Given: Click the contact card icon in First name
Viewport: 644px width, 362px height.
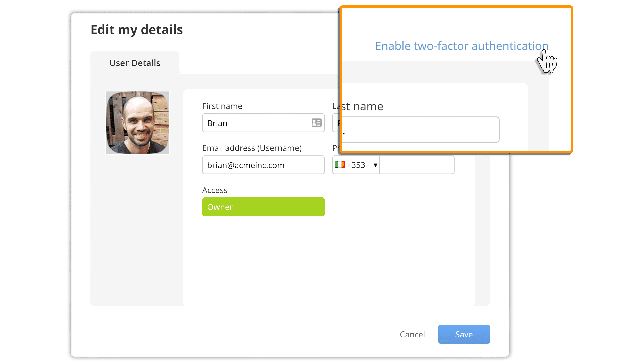Looking at the screenshot, I should [x=316, y=123].
